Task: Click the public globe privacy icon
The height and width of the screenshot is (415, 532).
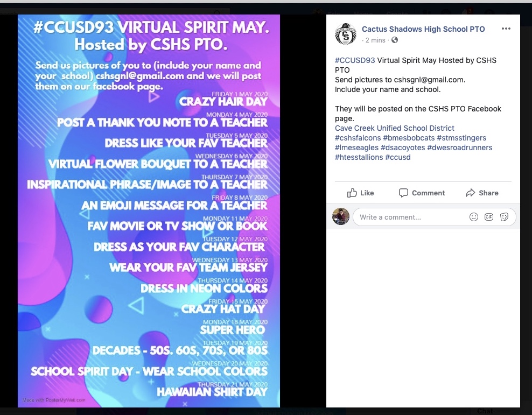Action: (x=395, y=40)
